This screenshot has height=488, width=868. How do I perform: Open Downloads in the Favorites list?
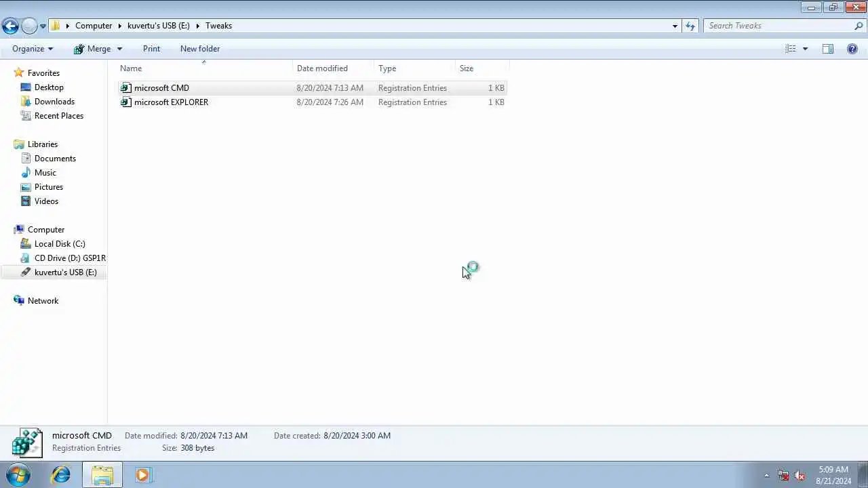pyautogui.click(x=54, y=102)
